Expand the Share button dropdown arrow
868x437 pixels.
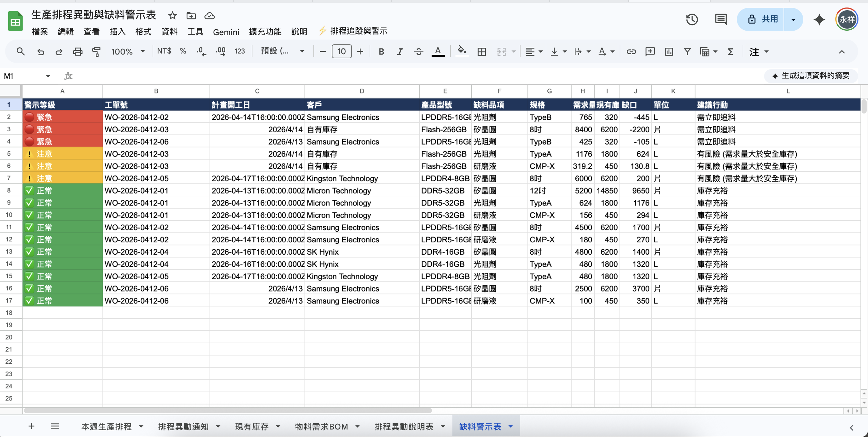click(793, 19)
